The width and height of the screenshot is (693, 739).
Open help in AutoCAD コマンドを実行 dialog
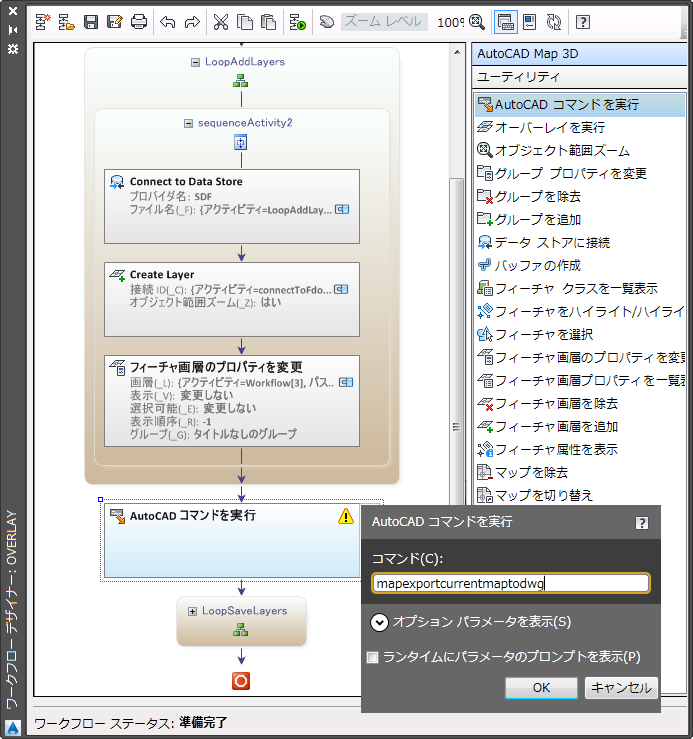pyautogui.click(x=642, y=523)
